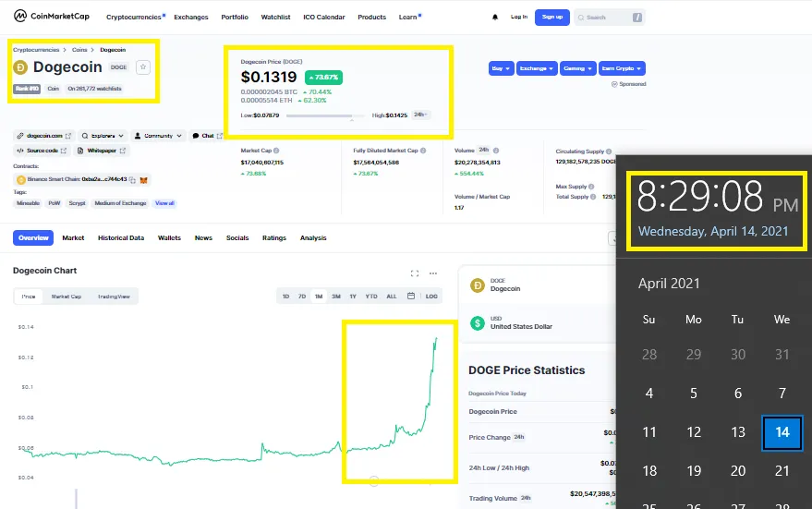Select April 14 in the calendar flyout
Image resolution: width=812 pixels, height=509 pixels.
(x=782, y=432)
